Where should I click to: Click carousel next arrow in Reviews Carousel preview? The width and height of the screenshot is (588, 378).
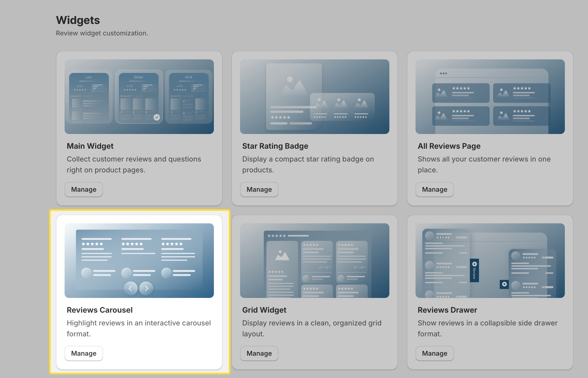[x=146, y=288]
